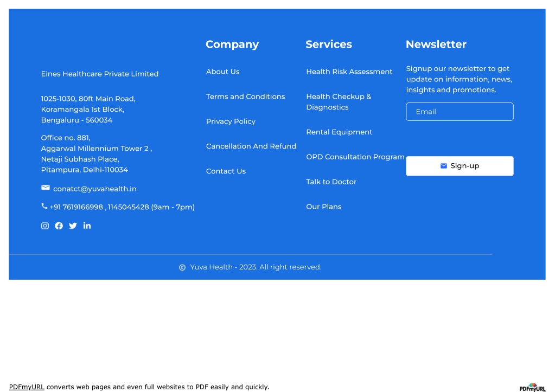The width and height of the screenshot is (555, 392).
Task: Open the LinkedIn social icon
Action: tap(87, 226)
